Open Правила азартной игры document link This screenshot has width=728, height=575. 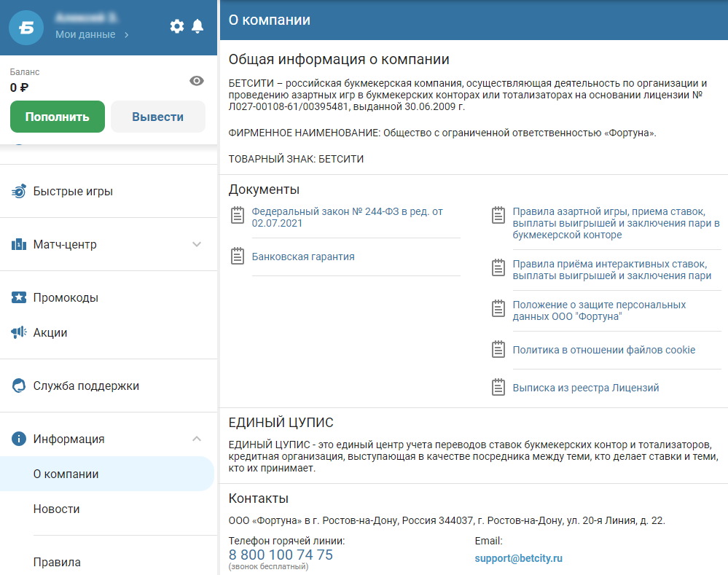point(616,223)
